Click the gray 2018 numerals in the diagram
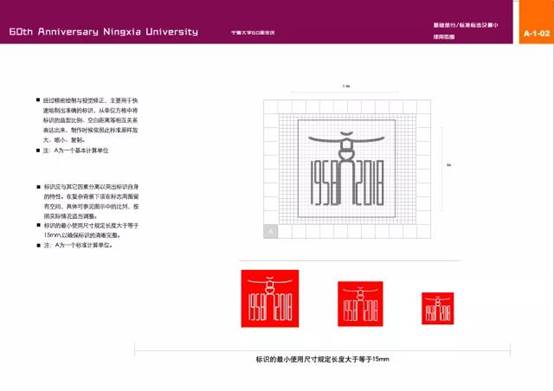Viewport: 554px width, 391px height. [x=368, y=183]
